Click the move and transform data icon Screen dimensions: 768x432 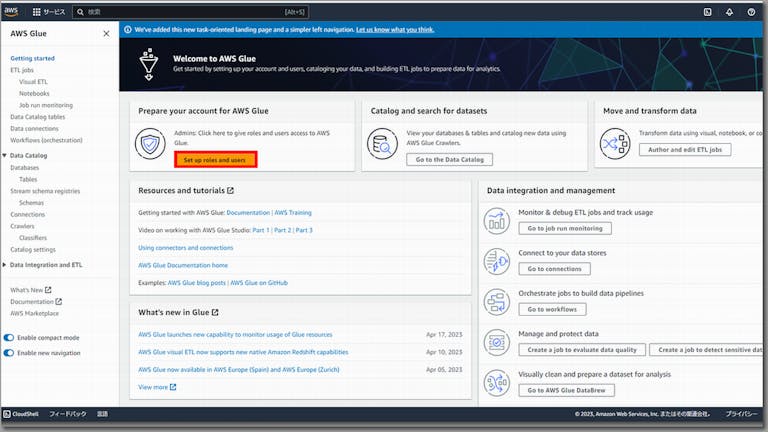(x=615, y=144)
